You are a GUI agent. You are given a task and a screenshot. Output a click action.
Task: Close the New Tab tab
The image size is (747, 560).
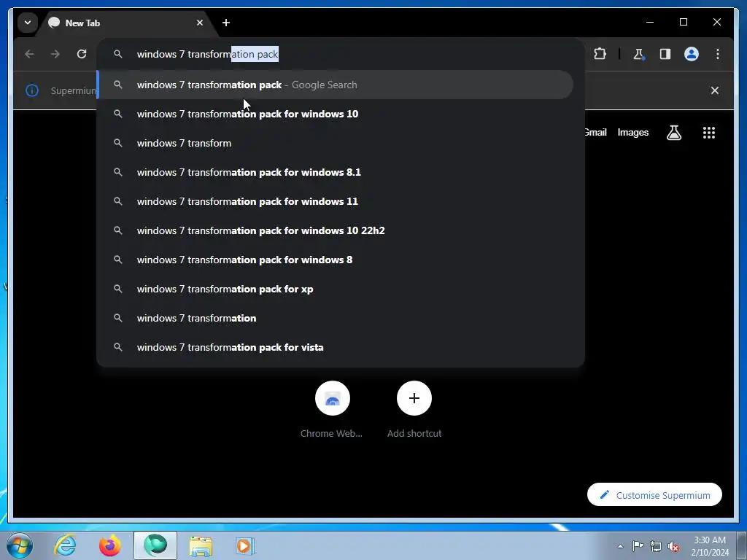(x=200, y=23)
